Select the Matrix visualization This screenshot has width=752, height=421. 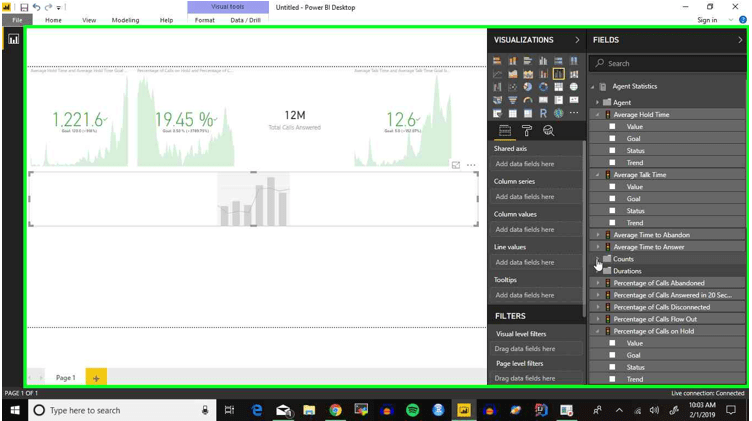(528, 113)
